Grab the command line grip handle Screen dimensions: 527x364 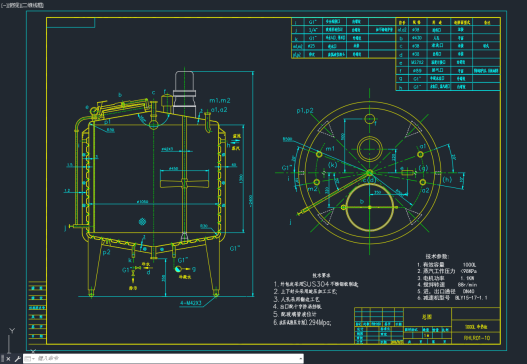click(x=3, y=359)
